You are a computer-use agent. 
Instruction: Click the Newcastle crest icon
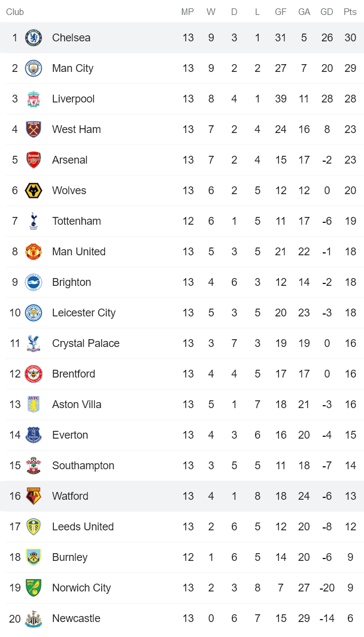[34, 618]
